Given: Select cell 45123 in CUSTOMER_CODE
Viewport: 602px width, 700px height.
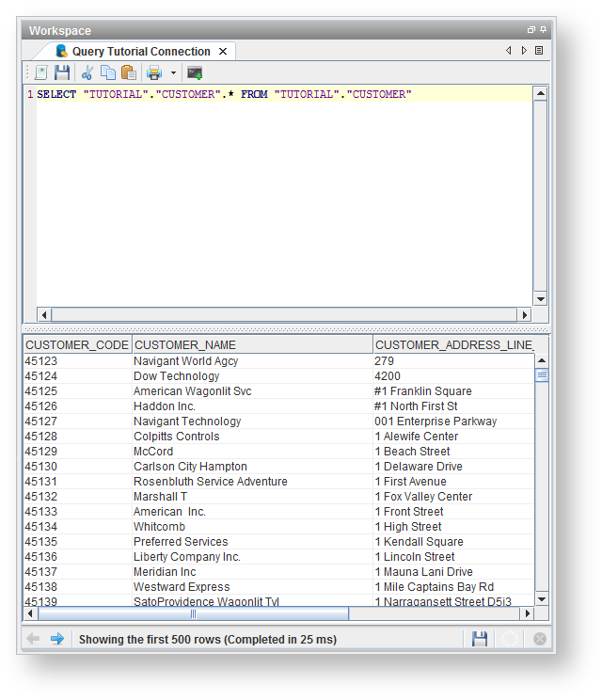Looking at the screenshot, I should coord(78,361).
